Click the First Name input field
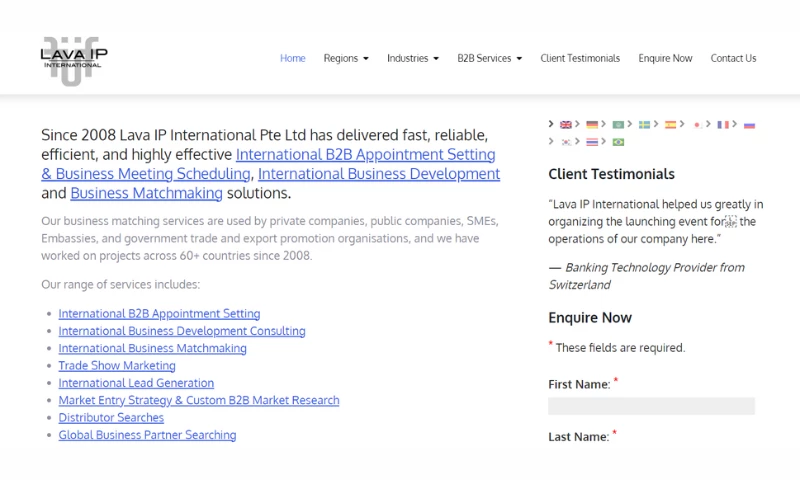800x480 pixels. point(651,406)
